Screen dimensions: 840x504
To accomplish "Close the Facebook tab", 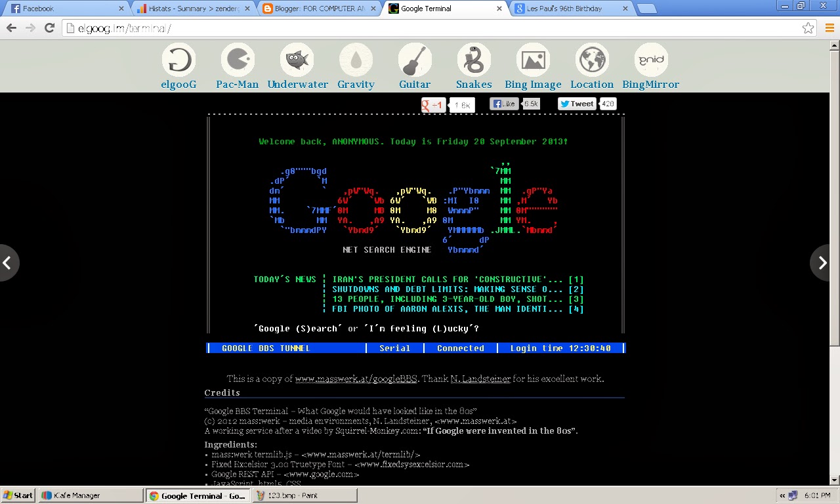I will point(121,9).
